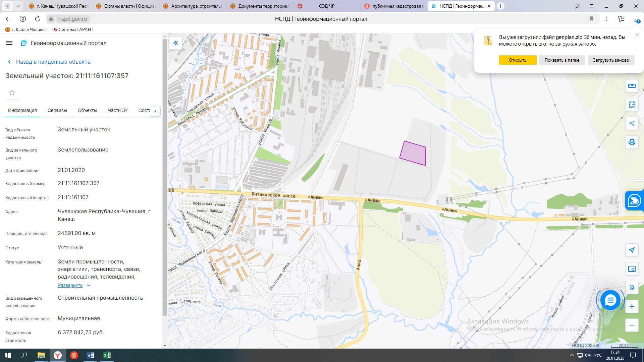Open the hamburger main menu
This screenshot has height=362, width=644.
point(9,43)
